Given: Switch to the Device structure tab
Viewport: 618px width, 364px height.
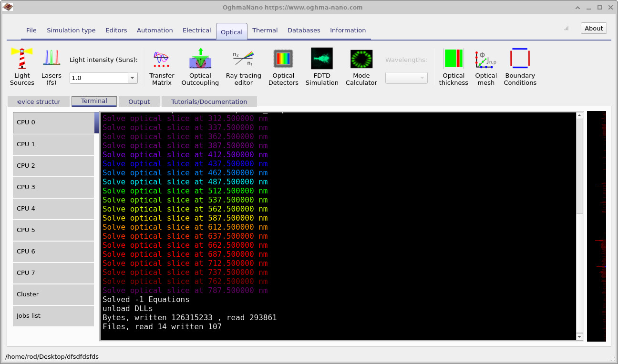Looking at the screenshot, I should [39, 101].
